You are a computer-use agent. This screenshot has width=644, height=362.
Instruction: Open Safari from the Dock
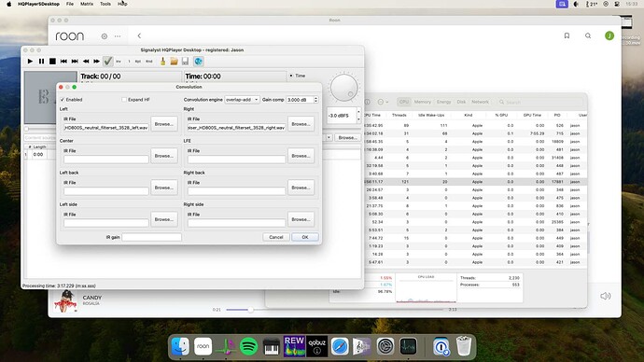pos(340,346)
